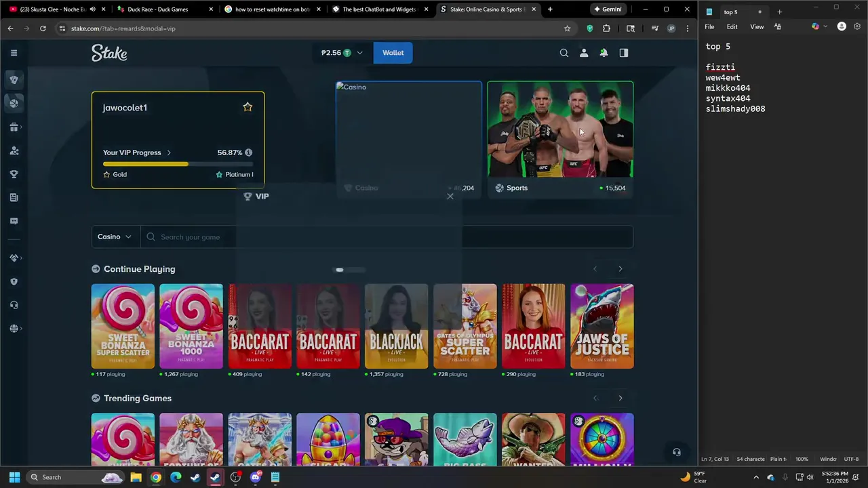Open the Sweet Bonanza 1000 game tile

[x=191, y=326]
